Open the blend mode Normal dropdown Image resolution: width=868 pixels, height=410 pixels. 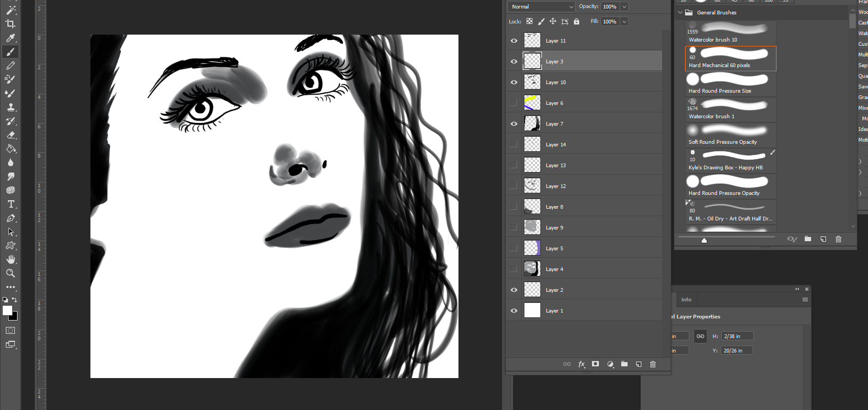click(541, 7)
